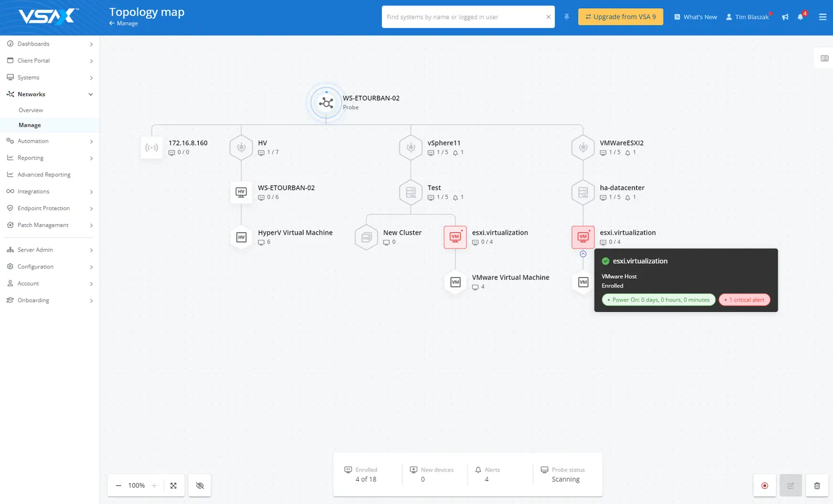Click the New Cluster node icon
Screen dimensions: 833x504
366,237
